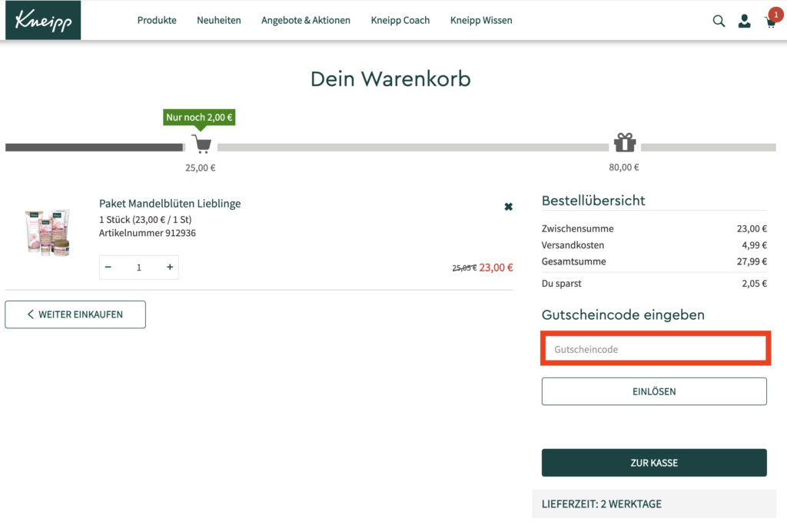Click the 'Bestellübersicht' heading
787x532 pixels.
(x=593, y=200)
